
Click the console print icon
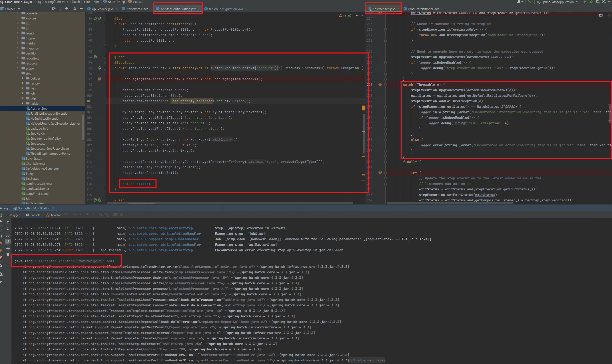(8, 248)
